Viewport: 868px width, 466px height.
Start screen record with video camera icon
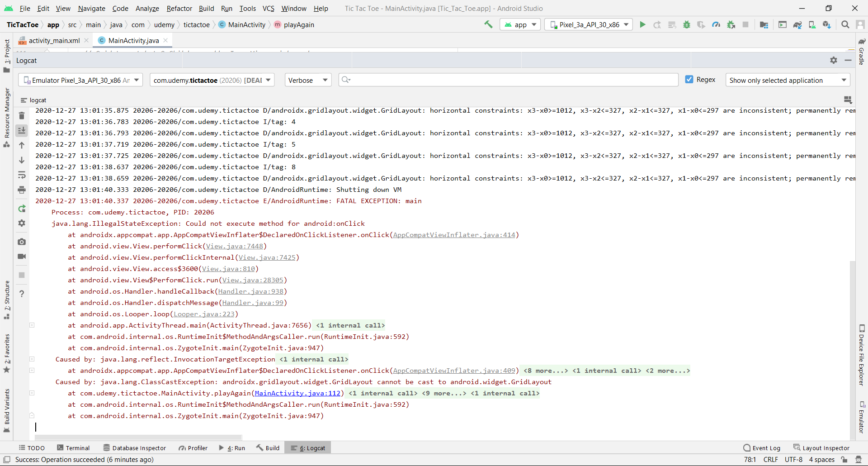22,256
